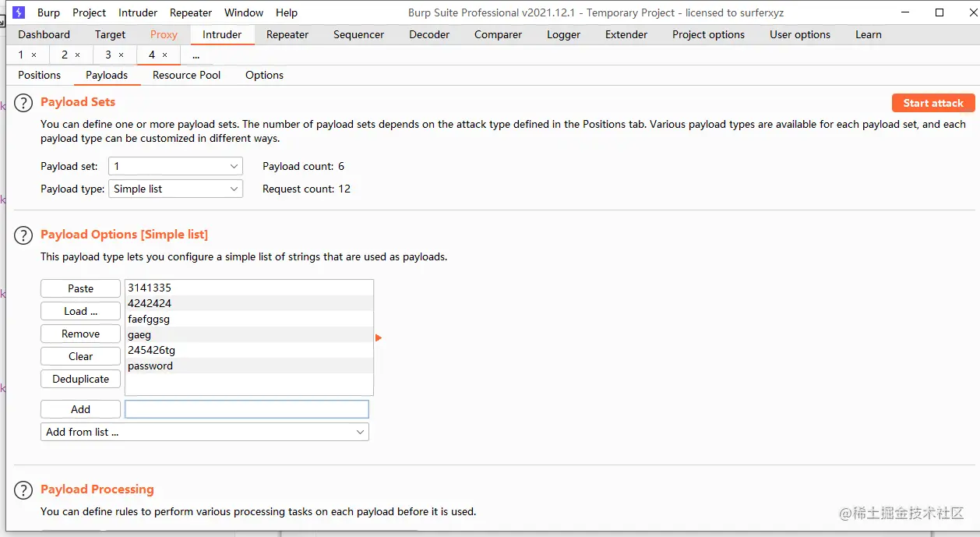
Task: Switch to the Target tab
Action: point(110,34)
